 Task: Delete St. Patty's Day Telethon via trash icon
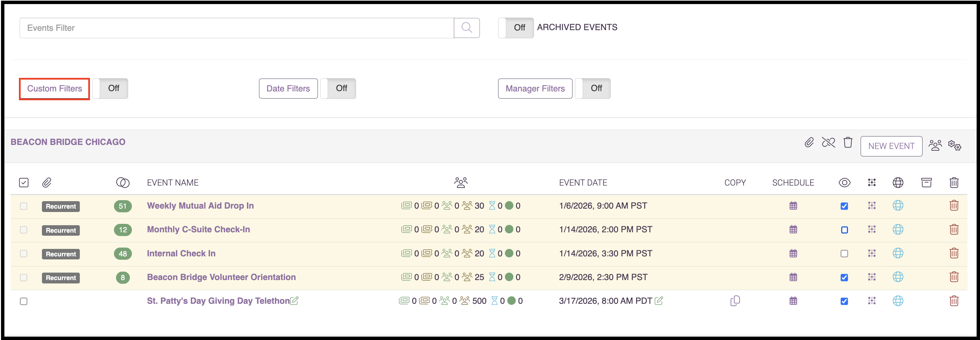[953, 301]
